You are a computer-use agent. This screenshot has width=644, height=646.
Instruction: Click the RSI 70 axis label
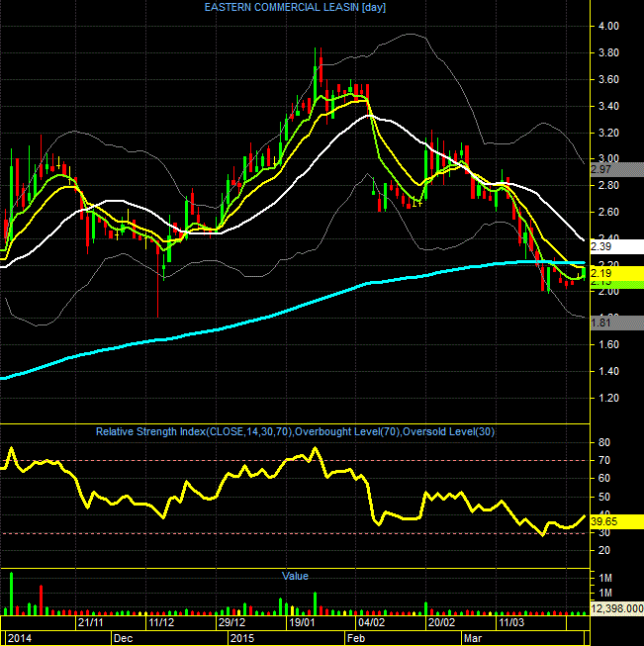[x=604, y=460]
